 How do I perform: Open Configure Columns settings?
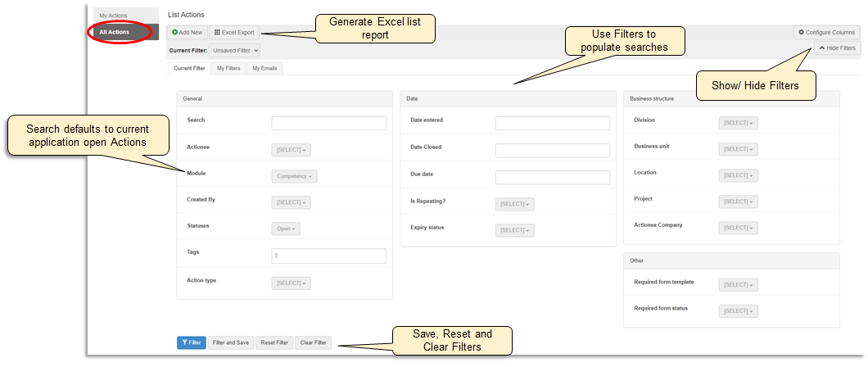tap(826, 32)
